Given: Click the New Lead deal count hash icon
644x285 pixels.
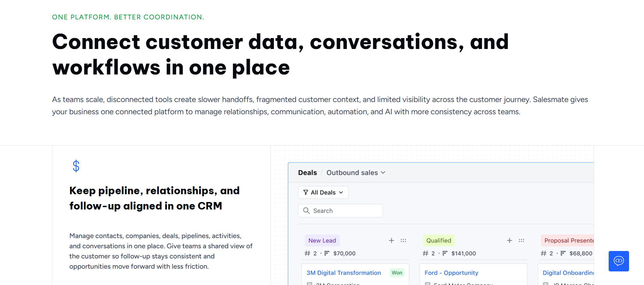Looking at the screenshot, I should coord(307,253).
